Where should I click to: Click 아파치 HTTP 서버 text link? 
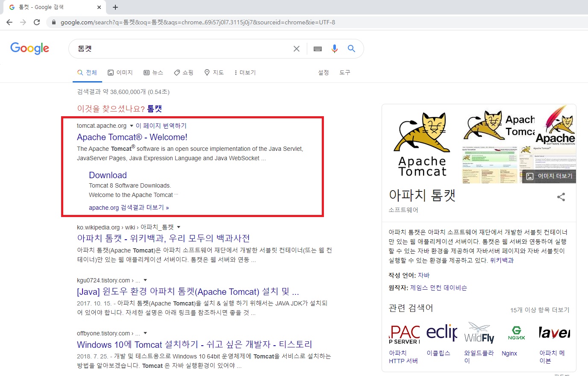403,357
